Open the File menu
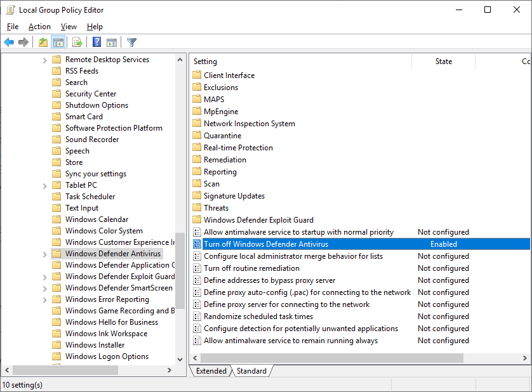 click(13, 27)
